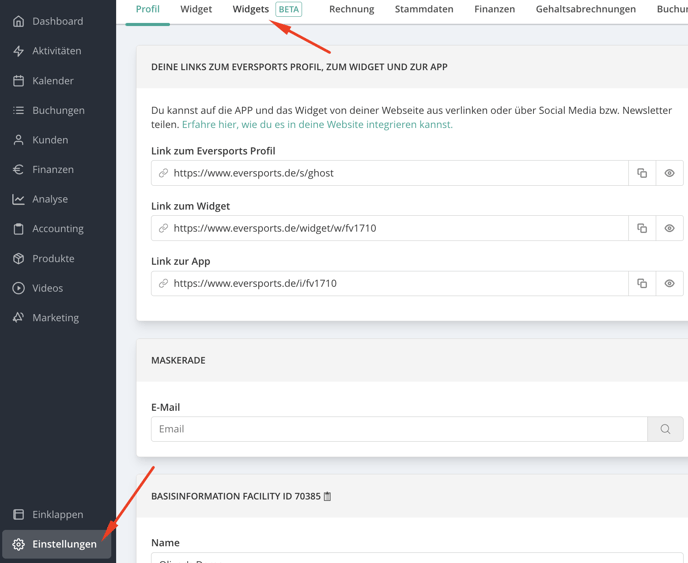Click the link icon in Widget URL field
This screenshot has width=688, height=563.
pos(163,228)
